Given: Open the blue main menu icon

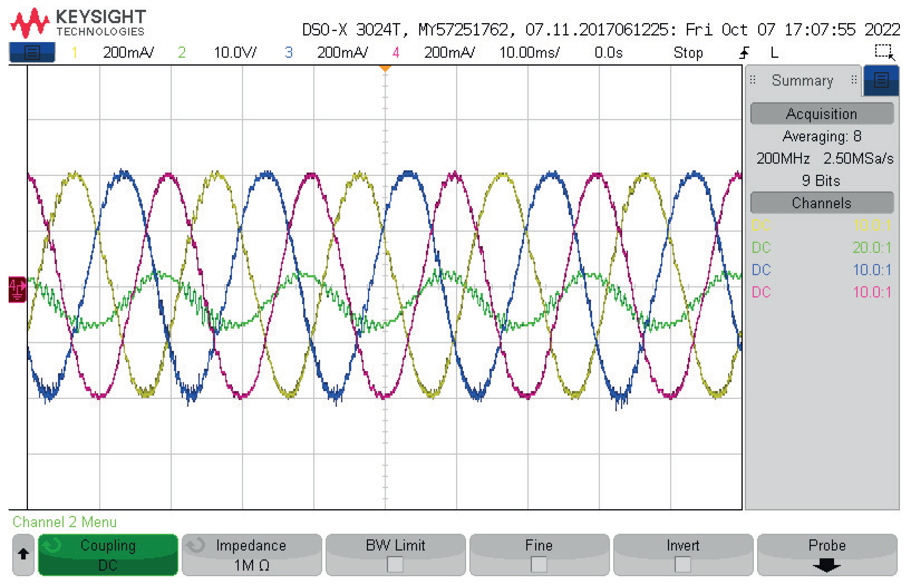Looking at the screenshot, I should coord(32,52).
